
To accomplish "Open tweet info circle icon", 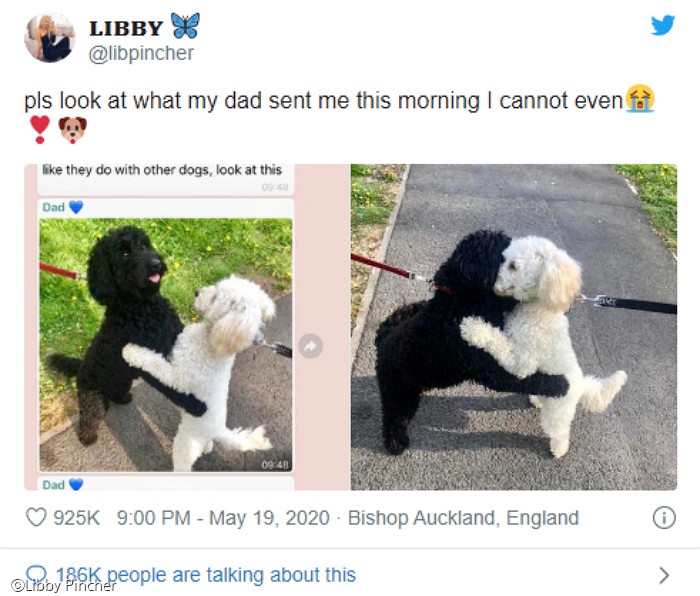I will 664,518.
